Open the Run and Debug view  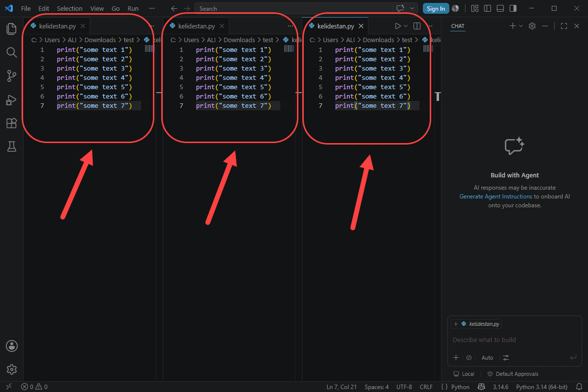point(12,99)
